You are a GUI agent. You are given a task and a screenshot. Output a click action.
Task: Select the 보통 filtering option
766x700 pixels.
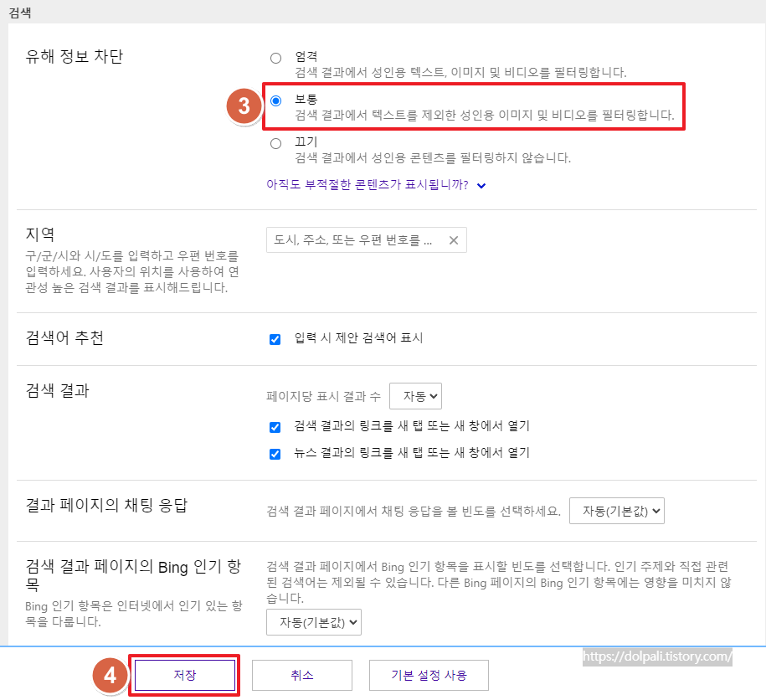pos(275,100)
